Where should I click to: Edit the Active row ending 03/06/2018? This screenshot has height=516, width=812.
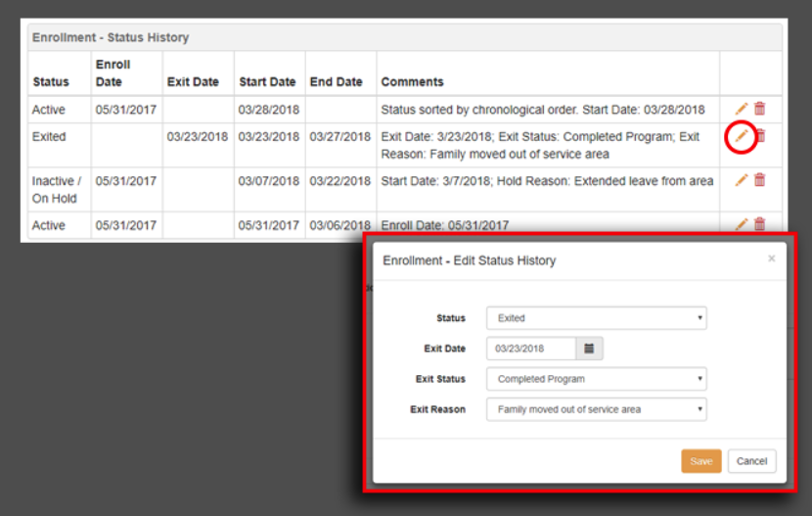(x=741, y=224)
